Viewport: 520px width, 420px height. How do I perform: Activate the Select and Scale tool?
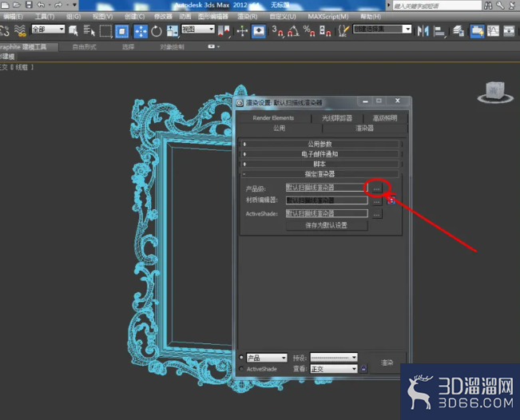pos(172,31)
